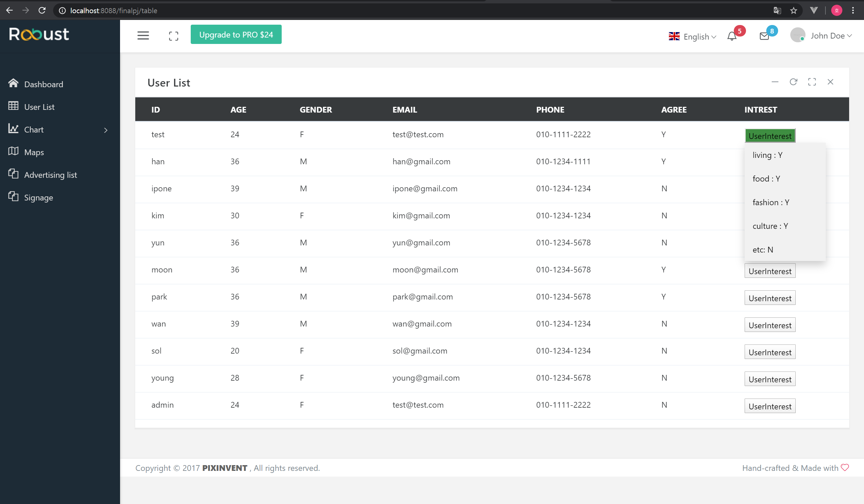
Task: Open the Dashboard from the sidebar
Action: coord(44,84)
